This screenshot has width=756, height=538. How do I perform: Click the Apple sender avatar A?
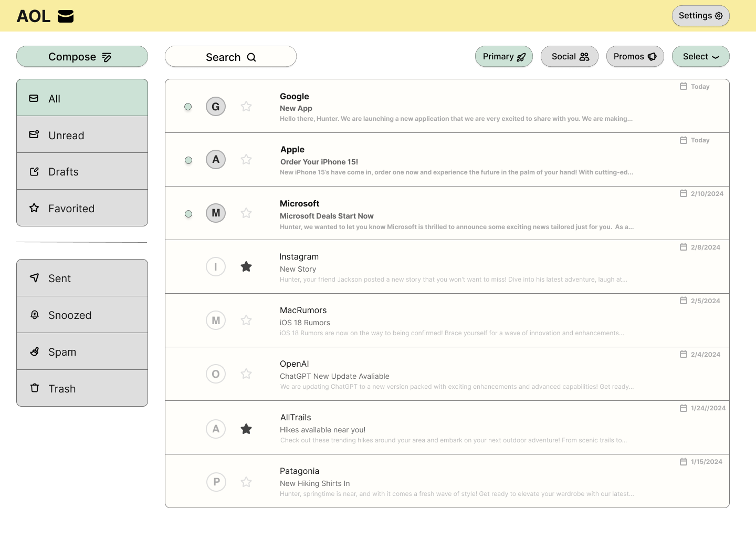coord(216,159)
